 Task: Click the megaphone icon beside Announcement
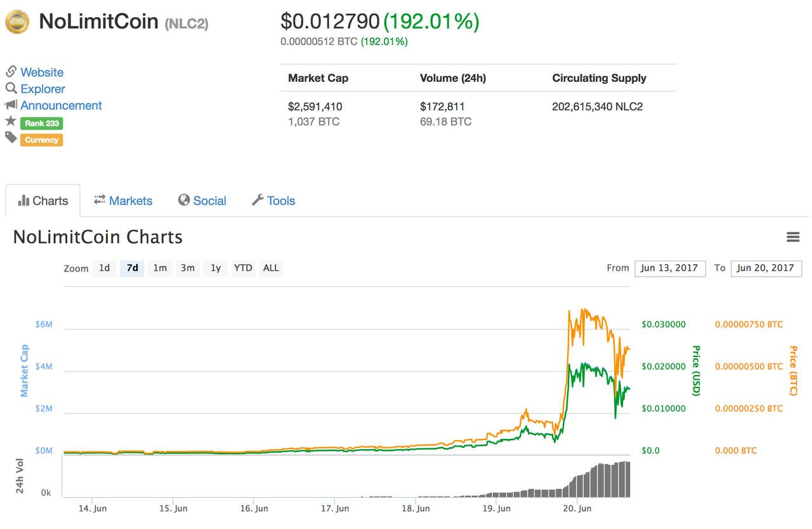pyautogui.click(x=11, y=105)
